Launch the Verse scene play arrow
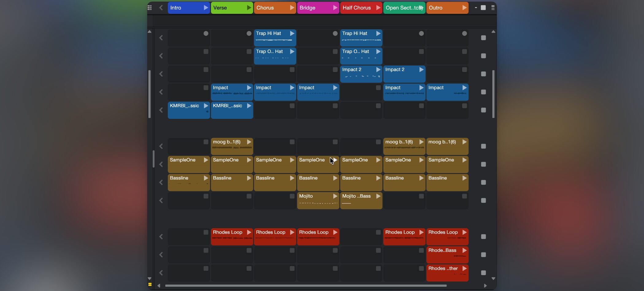This screenshot has height=291, width=644. point(249,8)
